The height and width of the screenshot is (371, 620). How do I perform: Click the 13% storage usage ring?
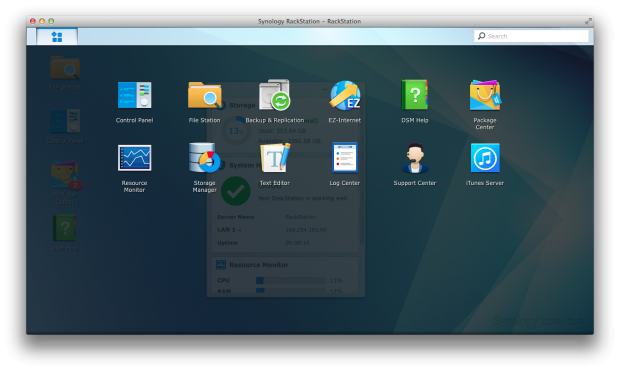(236, 131)
